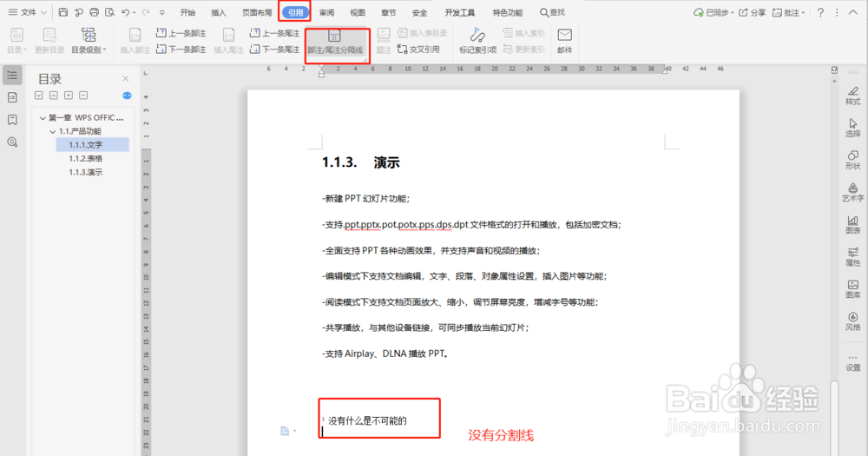The height and width of the screenshot is (456, 868).
Task: Open the 图表 chart panel
Action: click(853, 224)
